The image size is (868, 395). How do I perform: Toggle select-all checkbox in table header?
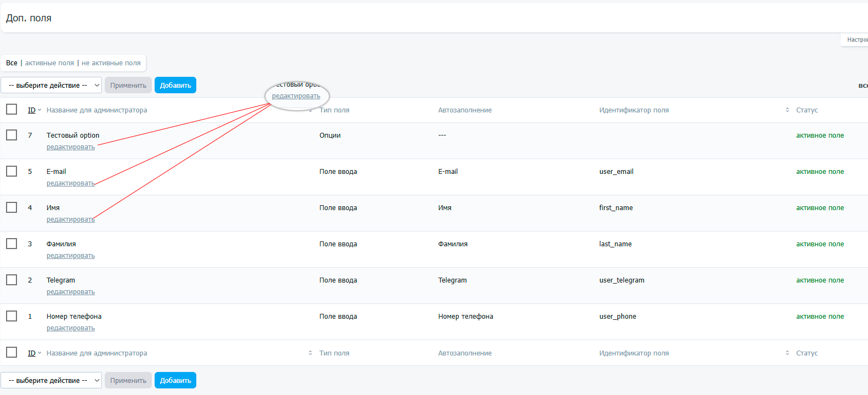12,109
